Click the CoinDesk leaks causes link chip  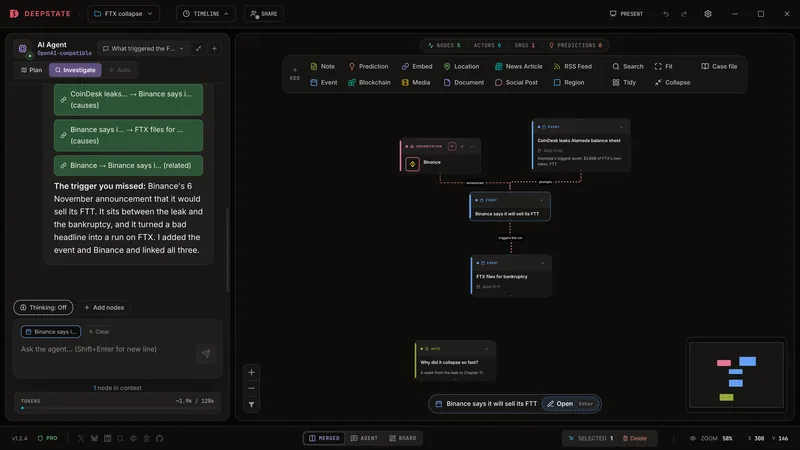[128, 99]
